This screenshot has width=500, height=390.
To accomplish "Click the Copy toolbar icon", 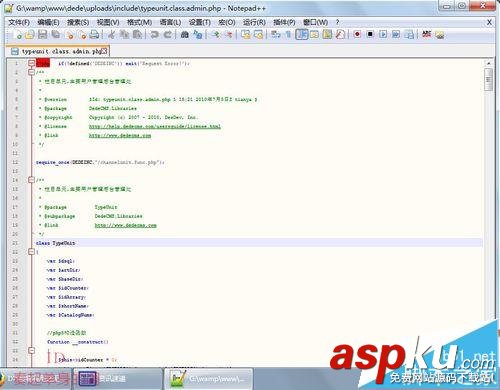I will 125,34.
